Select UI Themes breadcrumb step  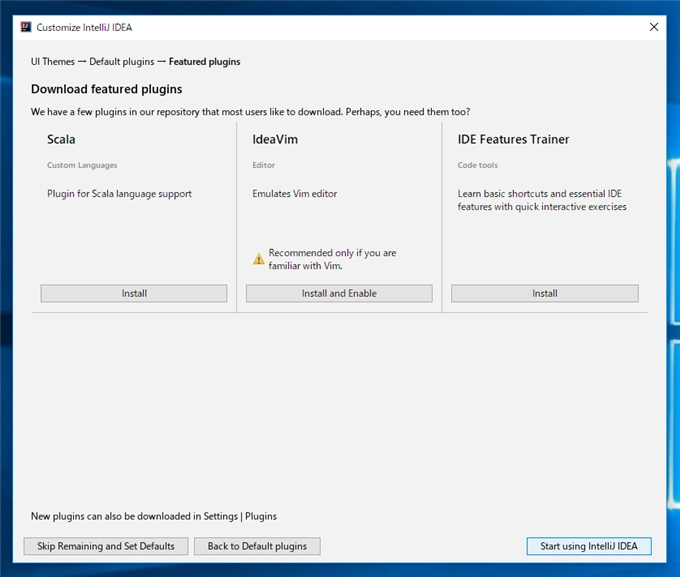coord(52,62)
